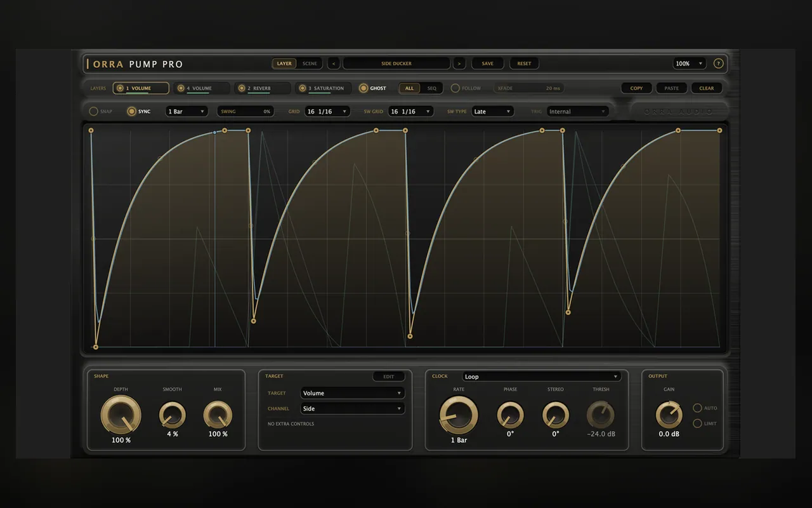The width and height of the screenshot is (812, 508).
Task: Click the Paste button
Action: [x=672, y=88]
